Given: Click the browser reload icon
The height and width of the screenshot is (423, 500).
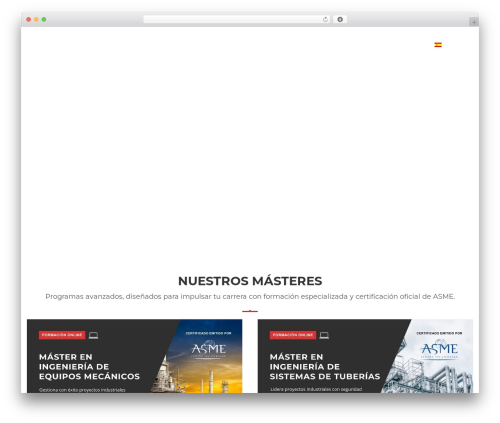Looking at the screenshot, I should (x=325, y=20).
